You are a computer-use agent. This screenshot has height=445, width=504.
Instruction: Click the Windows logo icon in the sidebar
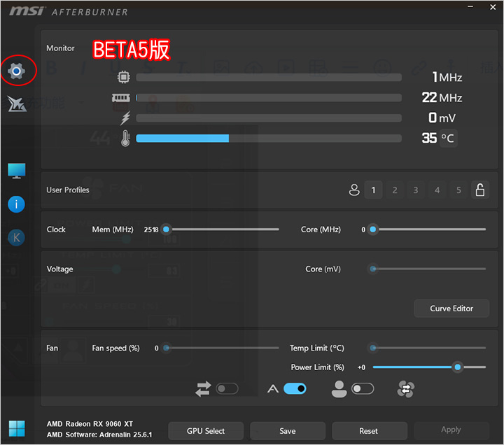[17, 428]
